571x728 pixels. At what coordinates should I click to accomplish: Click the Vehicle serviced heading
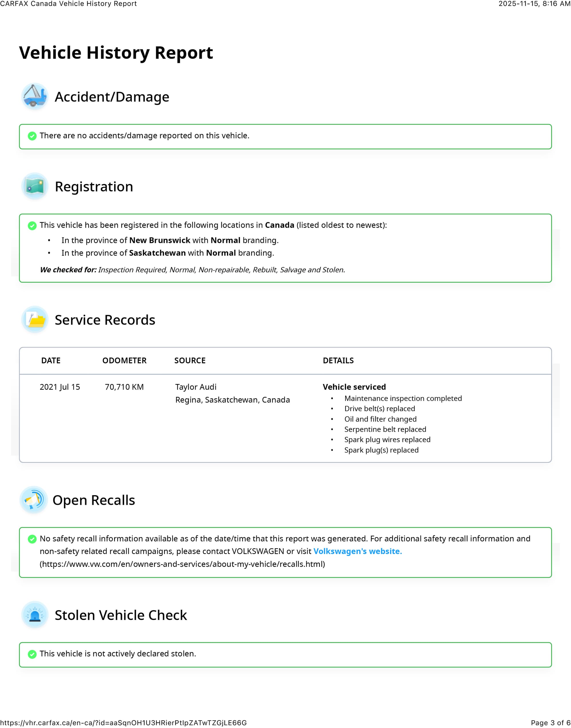tap(354, 387)
